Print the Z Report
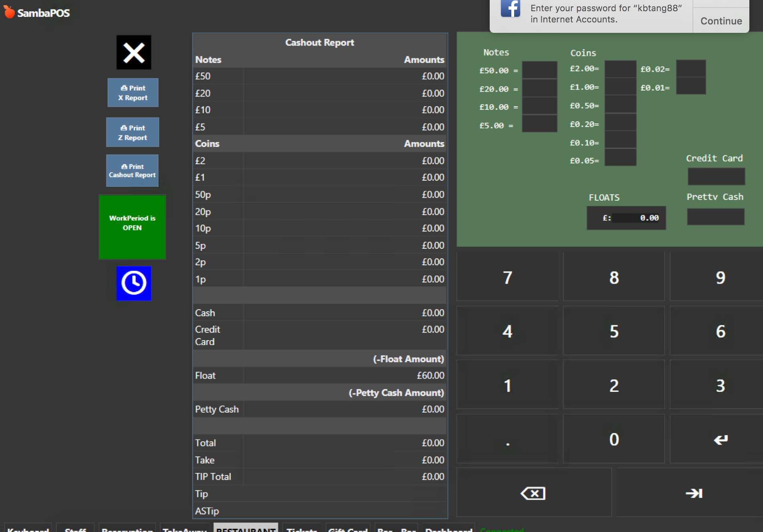Image resolution: width=763 pixels, height=532 pixels. pyautogui.click(x=133, y=132)
